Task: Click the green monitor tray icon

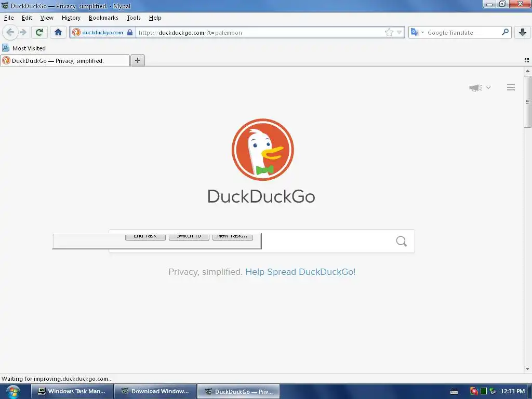Action: coord(484,391)
